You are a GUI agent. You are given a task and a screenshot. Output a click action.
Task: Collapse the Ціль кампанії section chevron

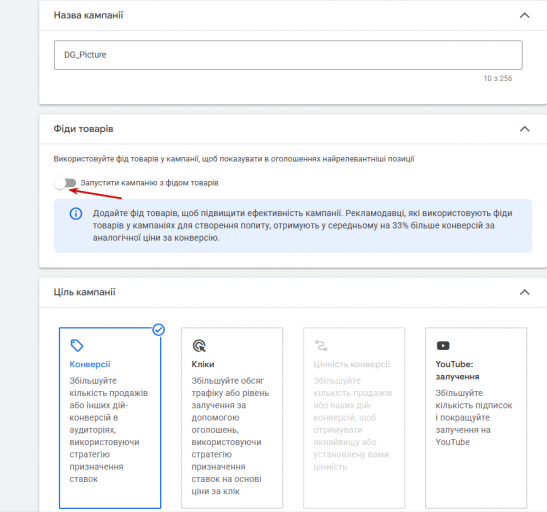pyautogui.click(x=525, y=292)
